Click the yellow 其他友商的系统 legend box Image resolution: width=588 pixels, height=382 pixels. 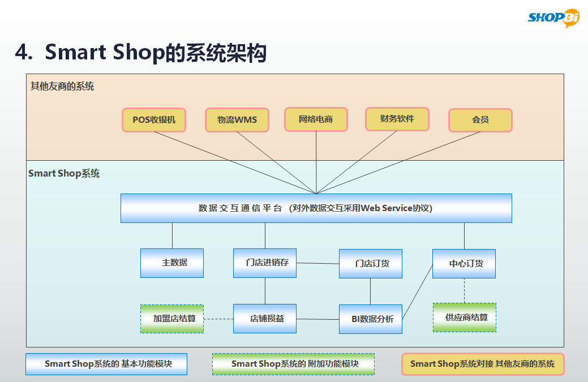click(482, 364)
